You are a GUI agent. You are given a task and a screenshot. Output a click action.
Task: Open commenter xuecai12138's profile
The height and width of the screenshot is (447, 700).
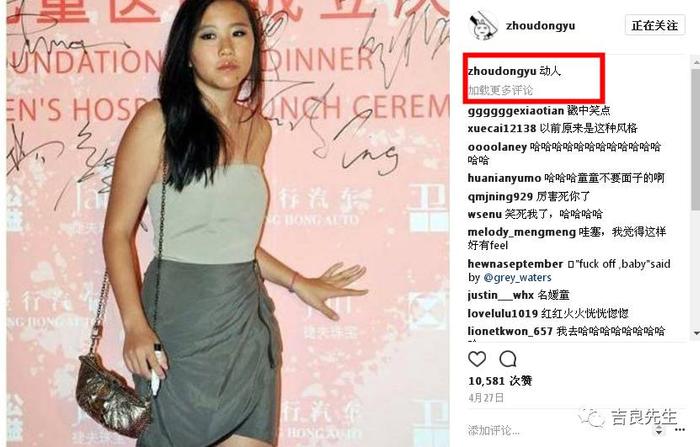502,129
